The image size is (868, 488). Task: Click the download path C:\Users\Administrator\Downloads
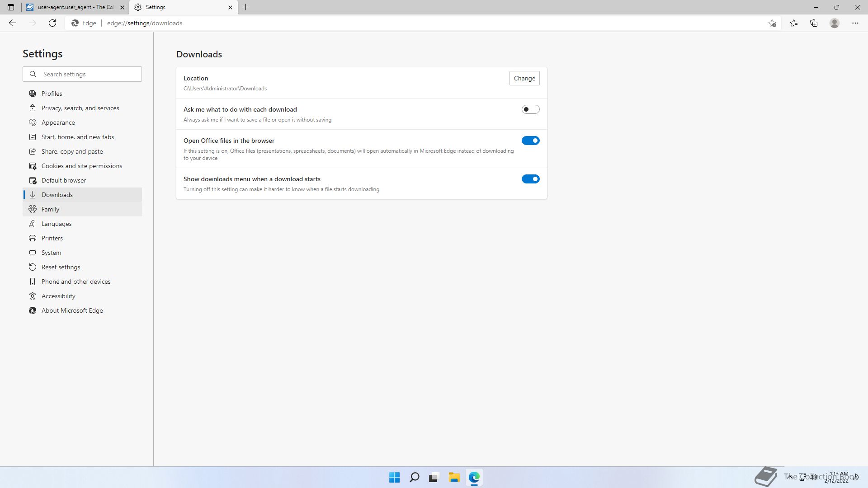225,89
